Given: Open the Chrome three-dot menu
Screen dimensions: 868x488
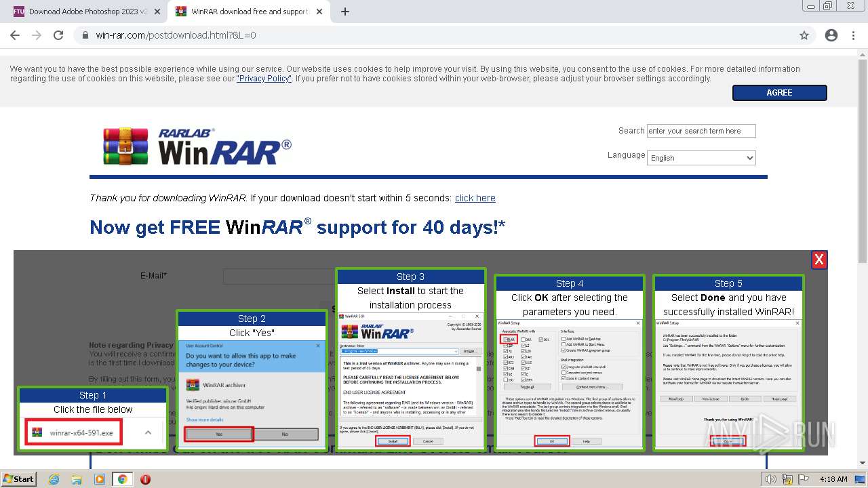Looking at the screenshot, I should click(x=854, y=35).
